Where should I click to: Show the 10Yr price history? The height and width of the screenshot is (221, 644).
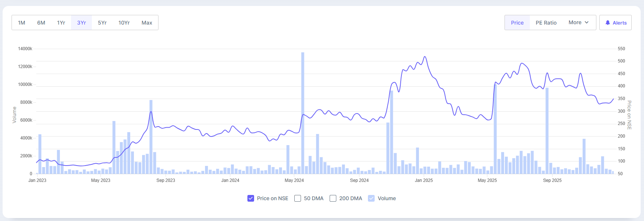(x=124, y=23)
